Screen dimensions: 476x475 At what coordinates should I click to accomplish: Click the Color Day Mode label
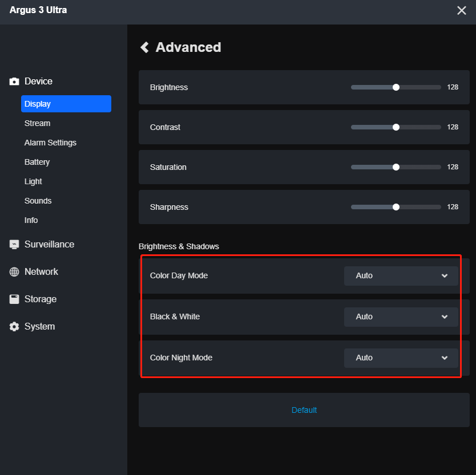pos(179,276)
